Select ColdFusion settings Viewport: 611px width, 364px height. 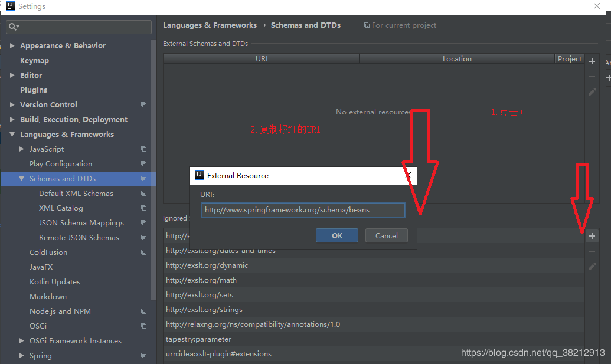(48, 252)
